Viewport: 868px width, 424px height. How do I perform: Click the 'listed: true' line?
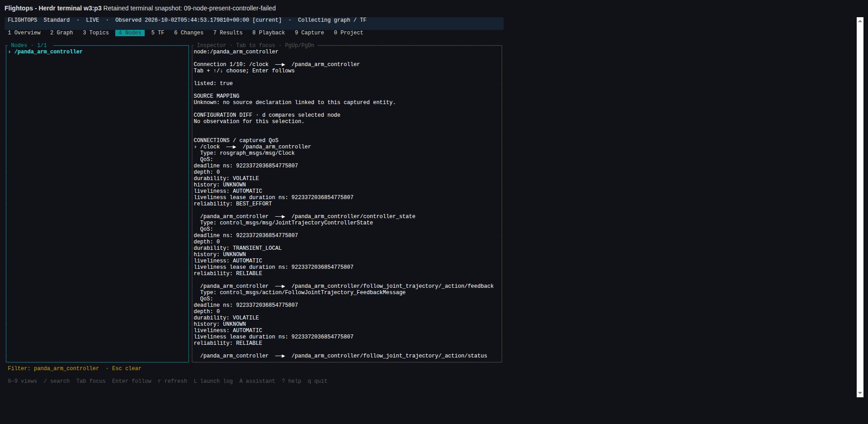[x=213, y=83]
